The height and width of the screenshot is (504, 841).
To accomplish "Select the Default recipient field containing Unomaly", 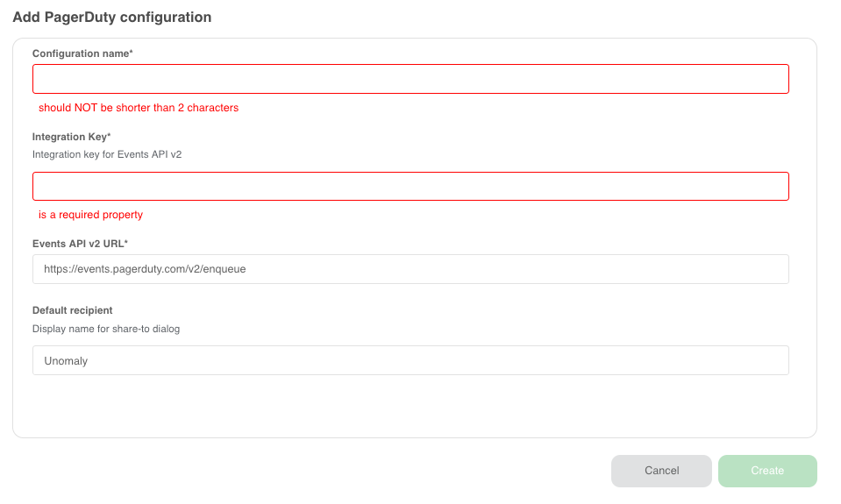I will [410, 360].
